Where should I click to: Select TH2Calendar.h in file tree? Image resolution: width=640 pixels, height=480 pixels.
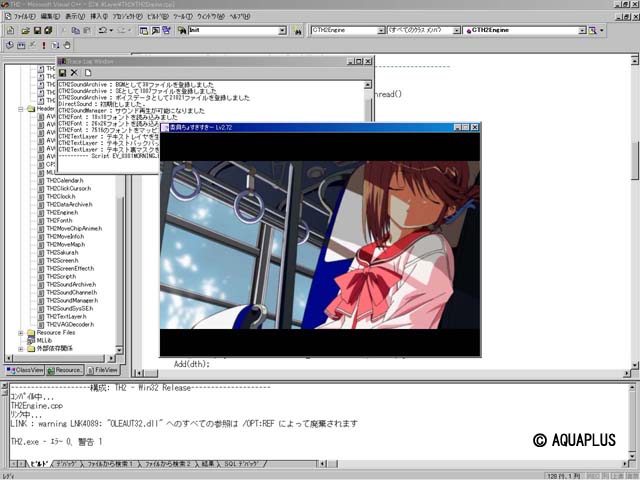click(65, 180)
